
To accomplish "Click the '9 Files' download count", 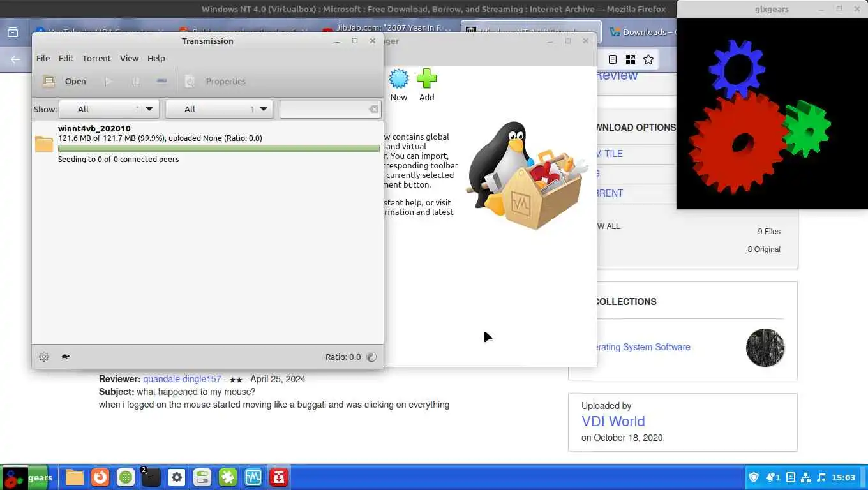I will 769,232.
